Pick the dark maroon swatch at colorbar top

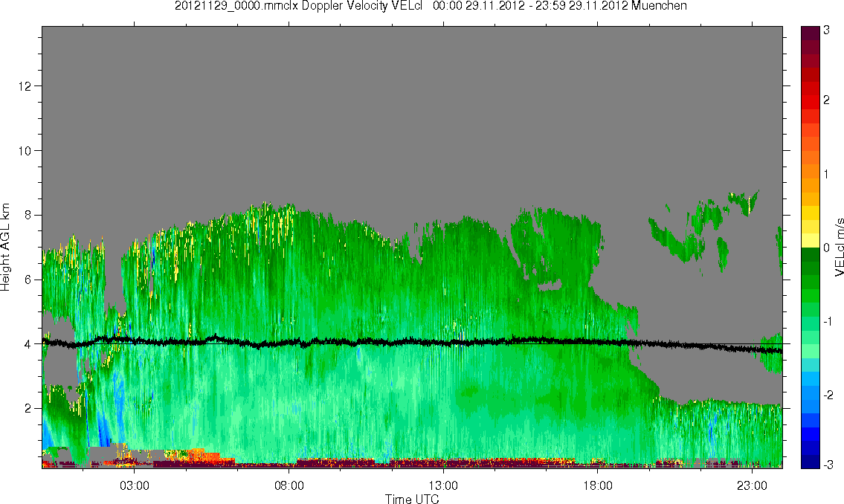pyautogui.click(x=811, y=33)
